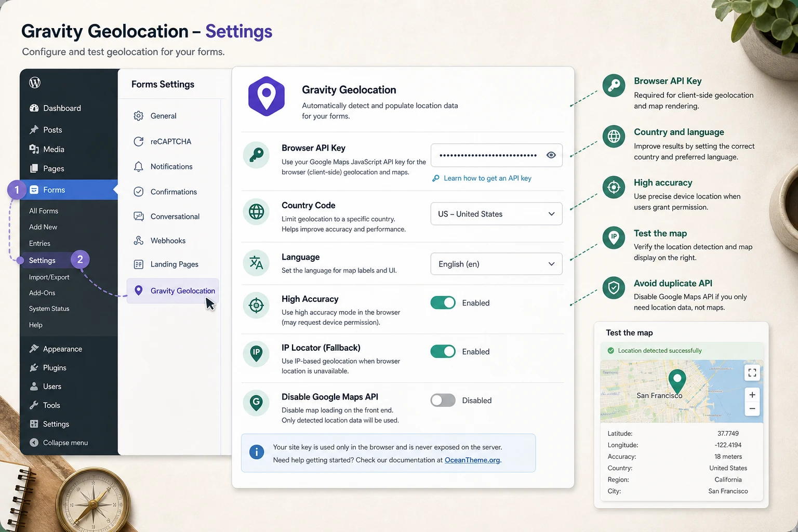Toggle the IP Locator (Fallback) switch
Image resolution: width=798 pixels, height=532 pixels.
pos(443,351)
